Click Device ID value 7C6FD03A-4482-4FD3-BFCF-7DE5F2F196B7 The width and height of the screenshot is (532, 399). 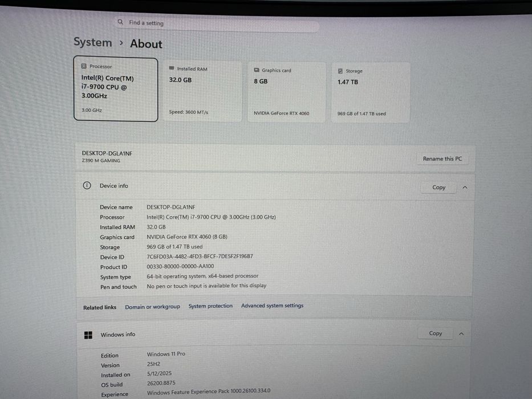point(200,256)
